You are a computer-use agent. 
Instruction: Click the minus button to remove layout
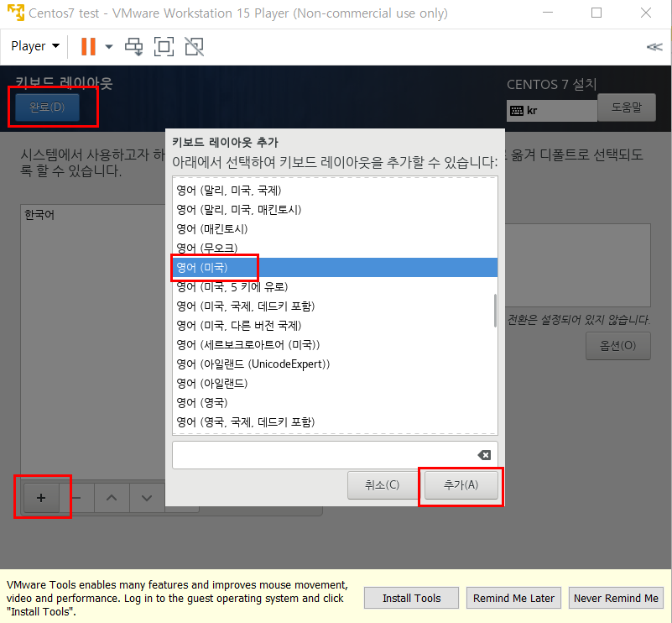pos(76,498)
